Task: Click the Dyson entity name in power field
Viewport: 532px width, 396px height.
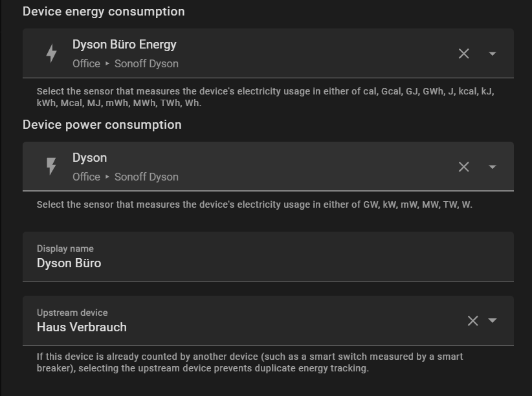Action: point(89,158)
